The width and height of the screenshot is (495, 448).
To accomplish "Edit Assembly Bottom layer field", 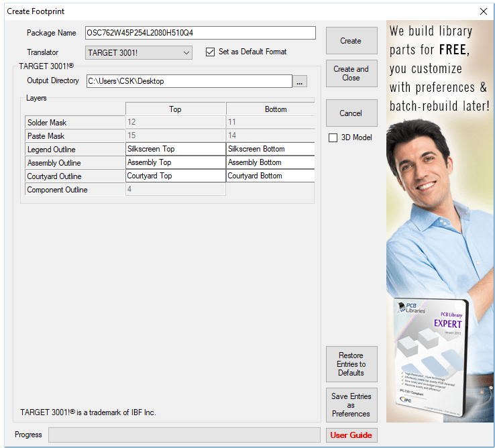I will click(270, 162).
